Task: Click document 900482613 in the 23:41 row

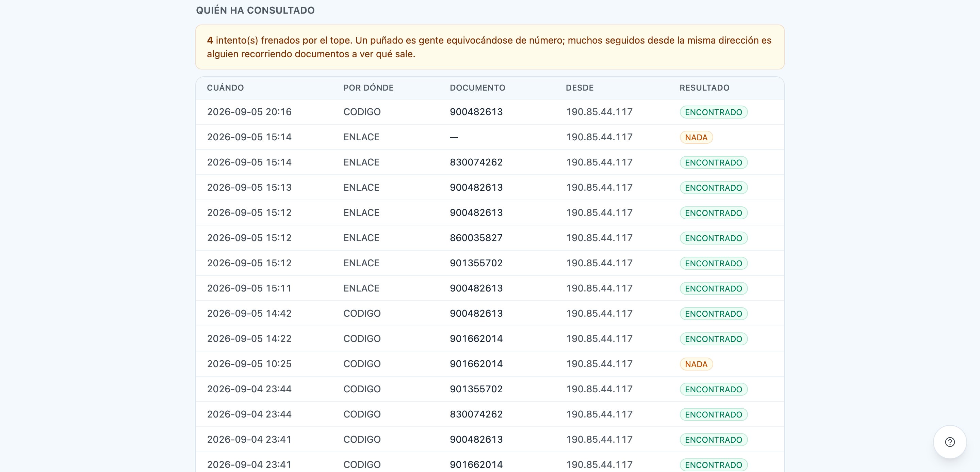Action: tap(476, 439)
